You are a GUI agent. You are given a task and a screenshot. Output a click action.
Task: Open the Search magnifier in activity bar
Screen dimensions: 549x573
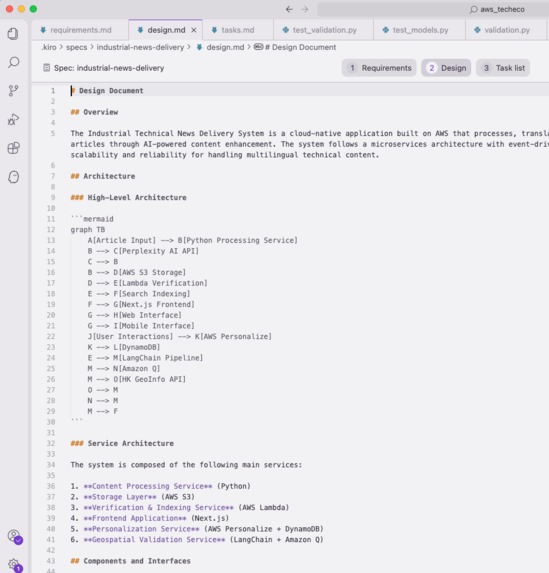click(14, 62)
